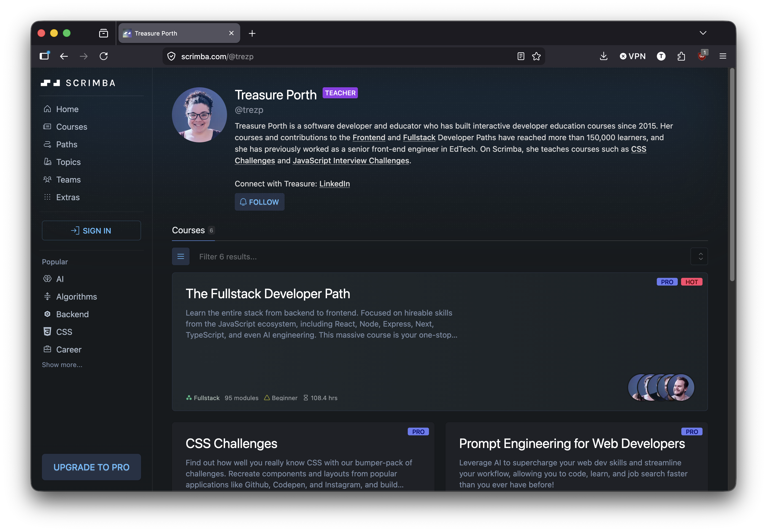Click the 95 modules label

(241, 398)
